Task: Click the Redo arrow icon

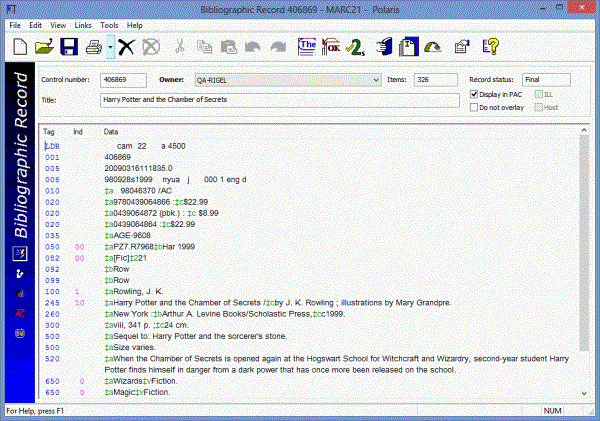Action: pos(278,47)
